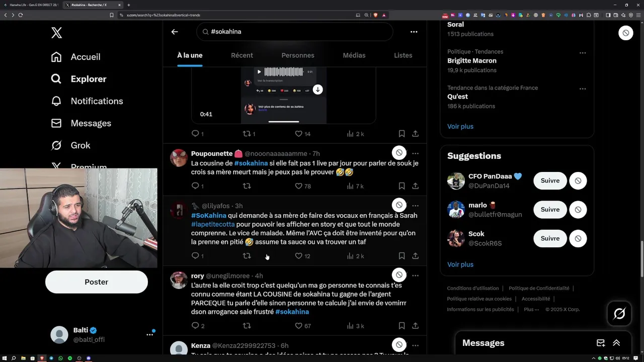The width and height of the screenshot is (644, 362).
Task: Click the X logo in sidebar
Action: tap(56, 33)
